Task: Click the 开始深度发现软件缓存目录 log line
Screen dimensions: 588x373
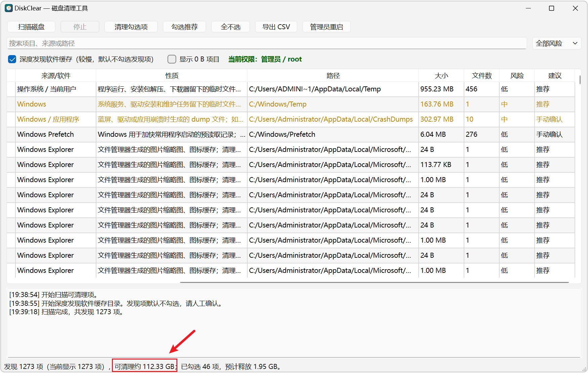Action: (116, 303)
